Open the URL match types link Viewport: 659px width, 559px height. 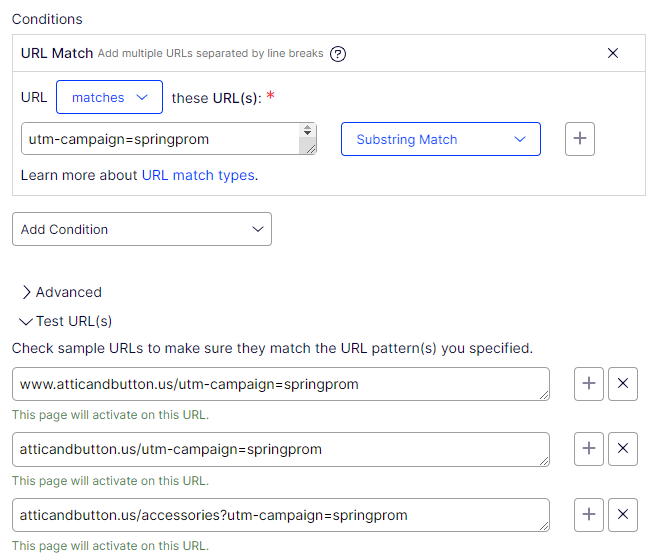(197, 175)
